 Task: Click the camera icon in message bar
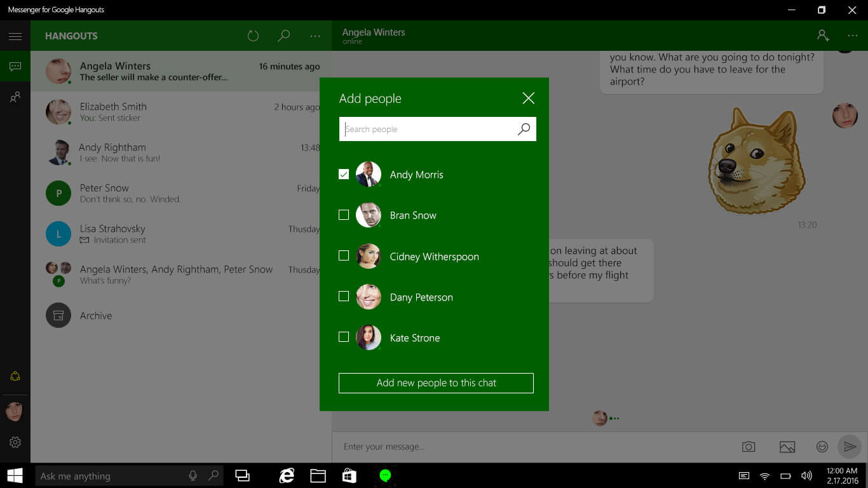(x=749, y=447)
